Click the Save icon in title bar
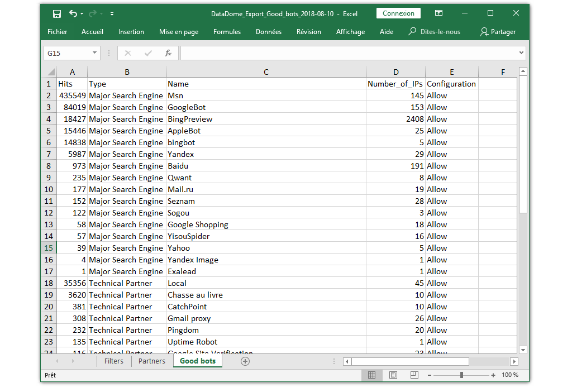The image size is (572, 392). [56, 13]
